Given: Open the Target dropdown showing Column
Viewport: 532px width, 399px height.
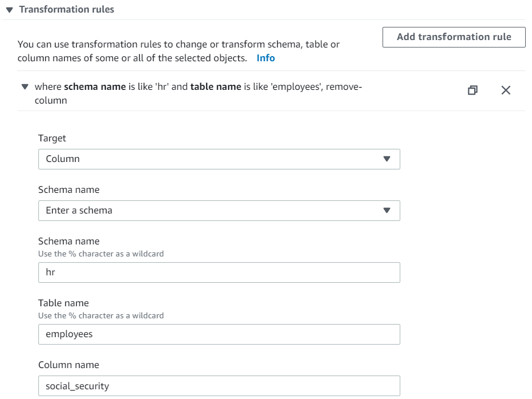Looking at the screenshot, I should point(212,159).
